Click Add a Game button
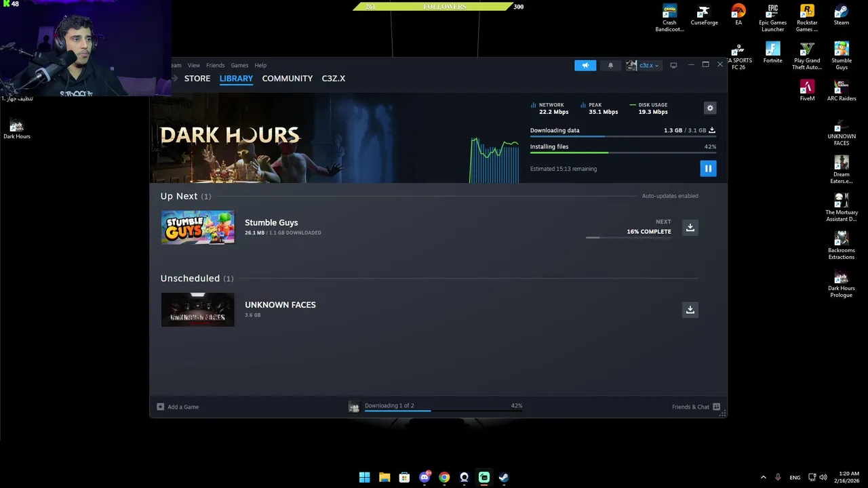868x488 pixels. [x=178, y=407]
